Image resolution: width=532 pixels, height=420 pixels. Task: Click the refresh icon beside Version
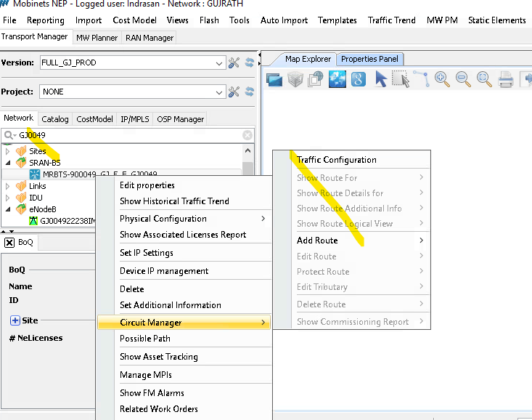pyautogui.click(x=250, y=63)
